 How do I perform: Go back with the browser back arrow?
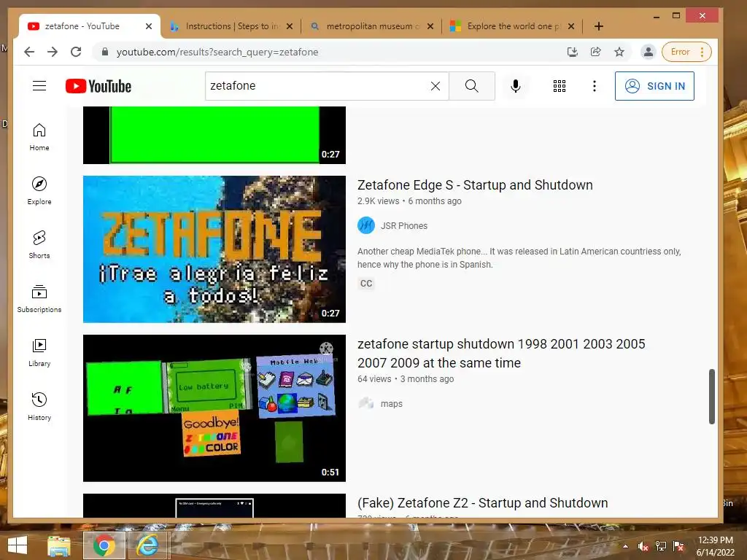(29, 52)
